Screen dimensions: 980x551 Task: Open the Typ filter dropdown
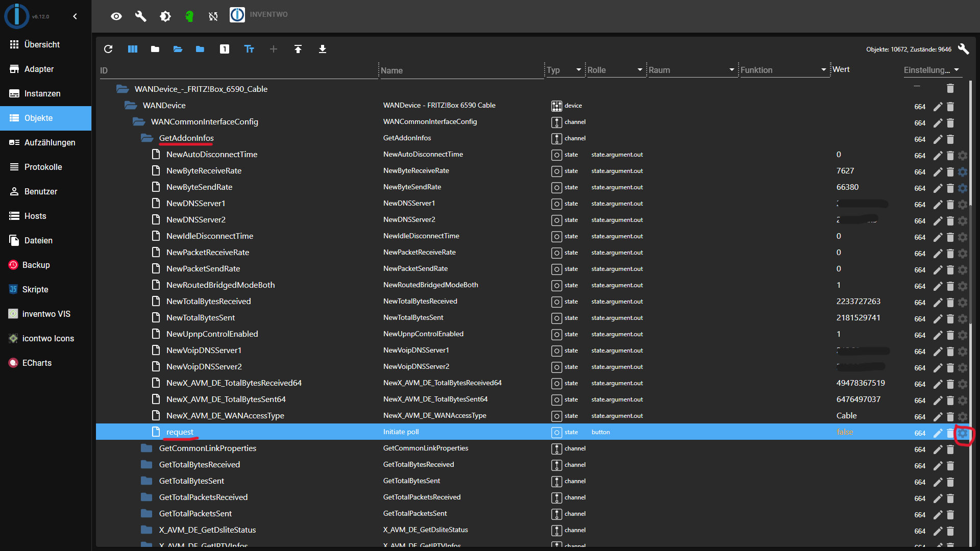(x=565, y=70)
